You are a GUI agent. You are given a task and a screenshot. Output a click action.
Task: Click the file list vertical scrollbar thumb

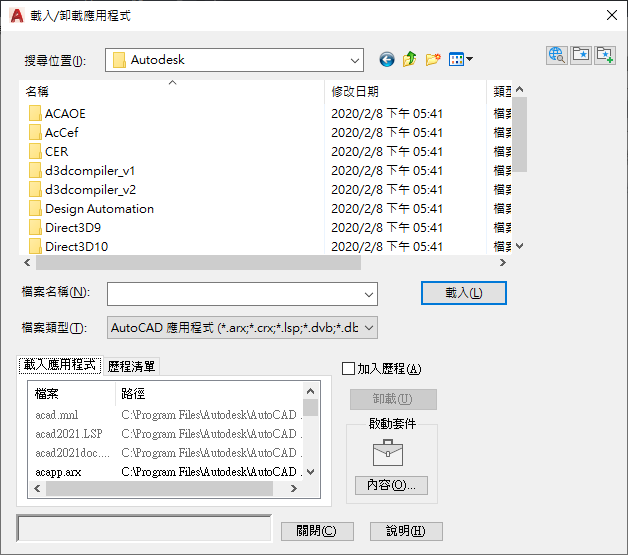519,134
